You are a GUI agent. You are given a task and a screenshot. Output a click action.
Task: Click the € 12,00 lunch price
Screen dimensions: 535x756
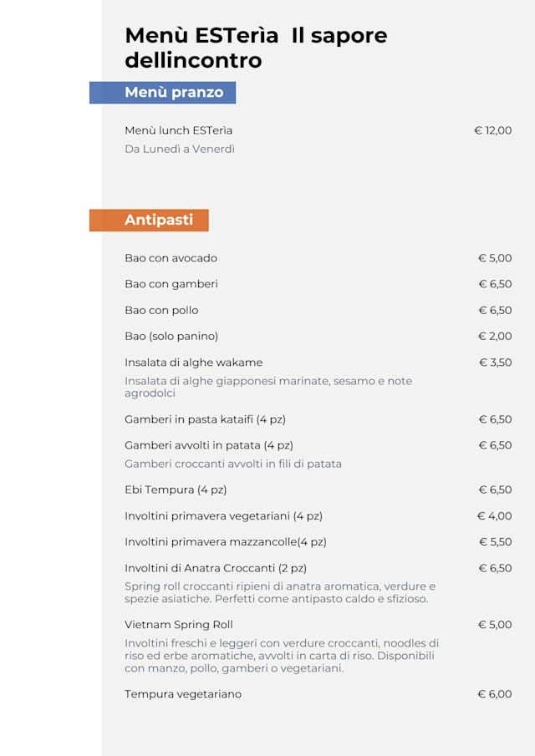[x=493, y=130]
